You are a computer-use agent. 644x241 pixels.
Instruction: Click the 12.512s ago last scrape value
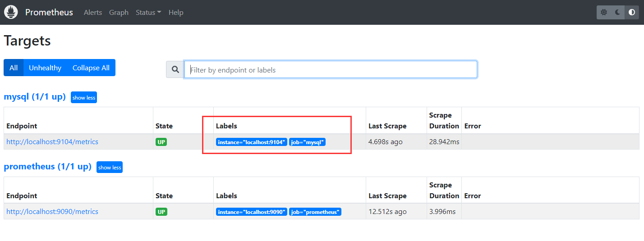387,212
